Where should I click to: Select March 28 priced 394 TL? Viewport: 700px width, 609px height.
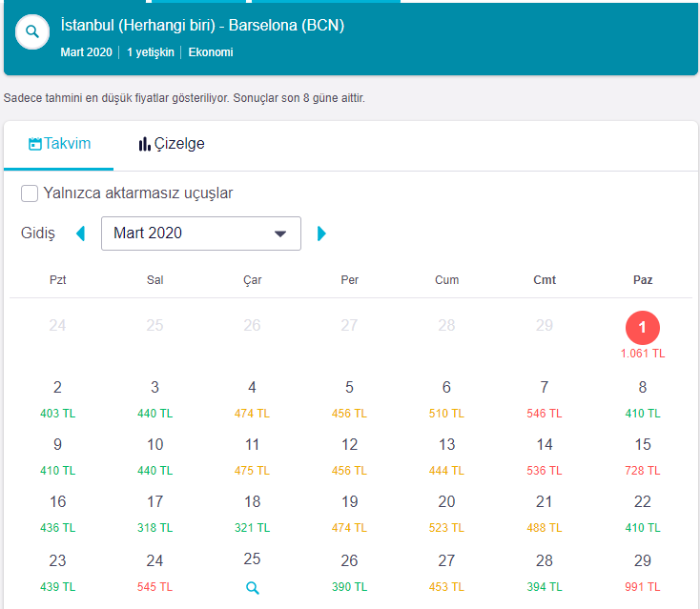coord(545,573)
